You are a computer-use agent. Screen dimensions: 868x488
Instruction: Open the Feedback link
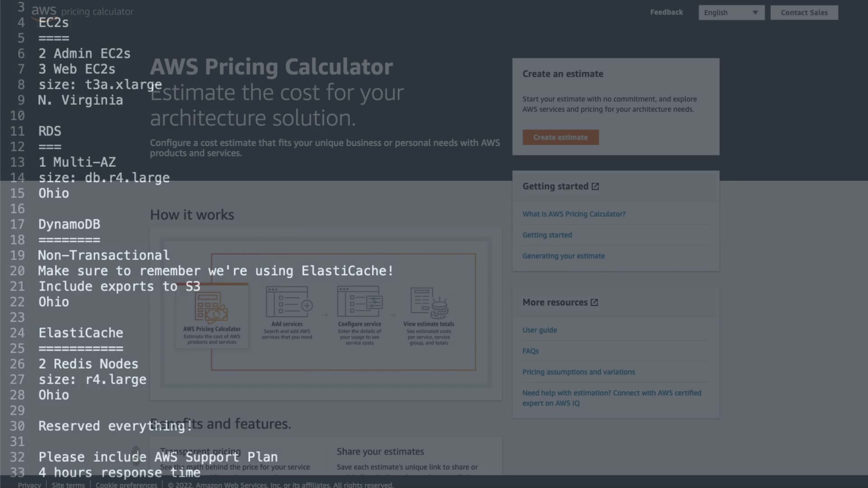click(x=666, y=12)
